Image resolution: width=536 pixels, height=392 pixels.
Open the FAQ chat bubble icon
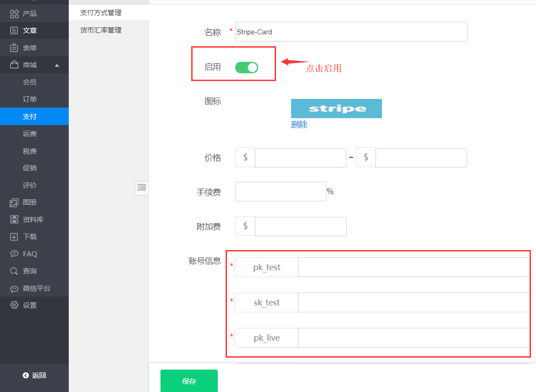pyautogui.click(x=14, y=254)
